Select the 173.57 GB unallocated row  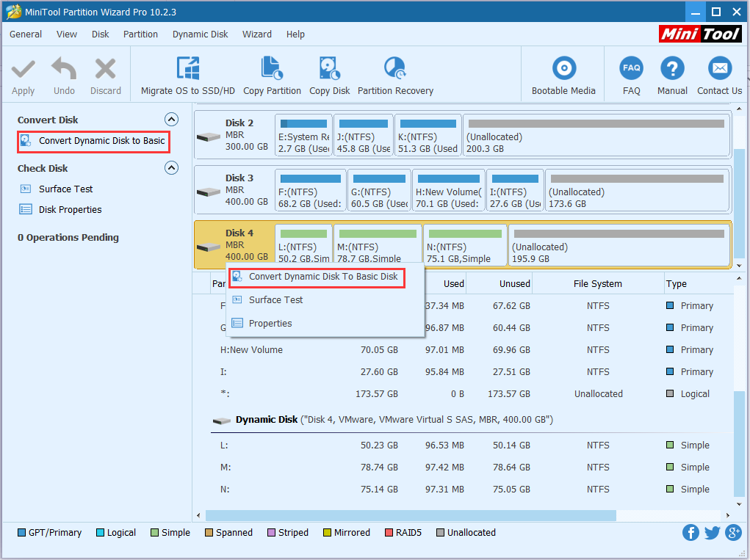(471, 393)
